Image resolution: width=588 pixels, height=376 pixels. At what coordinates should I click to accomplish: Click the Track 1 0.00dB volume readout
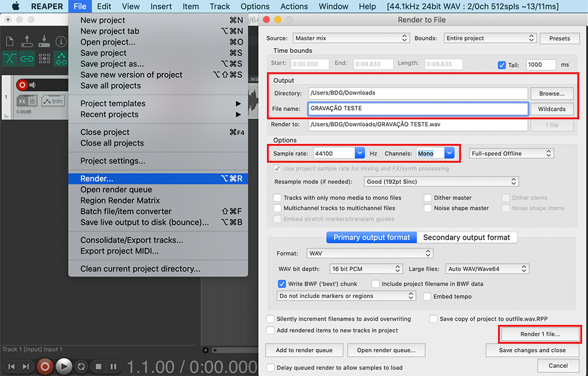[24, 112]
